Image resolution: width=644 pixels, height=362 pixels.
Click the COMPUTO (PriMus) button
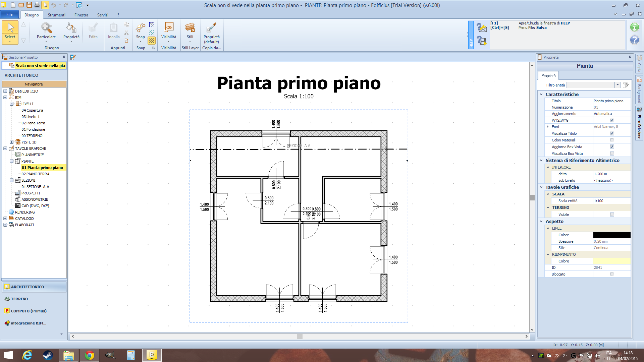pyautogui.click(x=29, y=311)
